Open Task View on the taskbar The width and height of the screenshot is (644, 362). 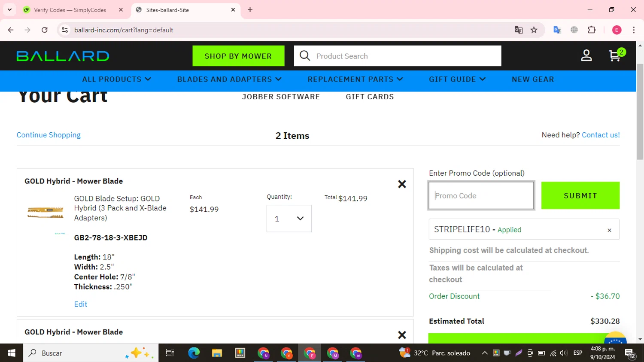pos(170,353)
